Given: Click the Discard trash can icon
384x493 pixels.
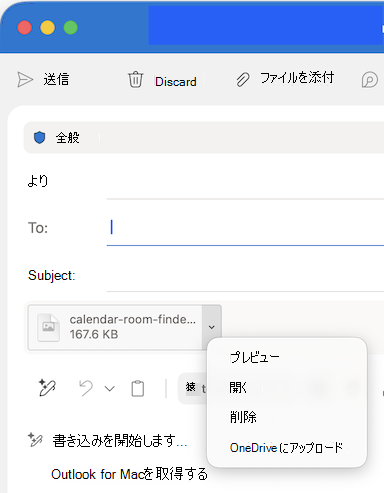Looking at the screenshot, I should click(135, 80).
